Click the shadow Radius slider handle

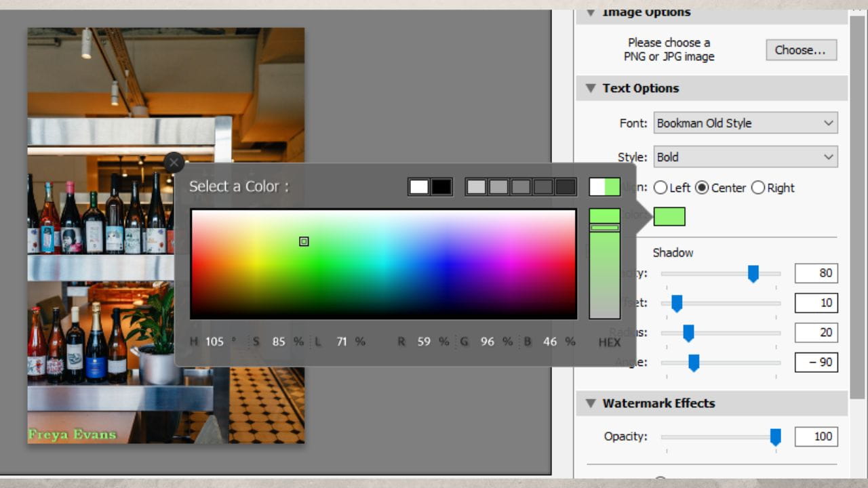(x=688, y=333)
